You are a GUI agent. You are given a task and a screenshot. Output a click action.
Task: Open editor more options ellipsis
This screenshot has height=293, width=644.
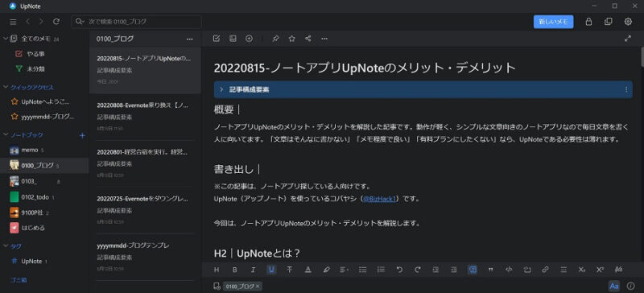pos(324,39)
